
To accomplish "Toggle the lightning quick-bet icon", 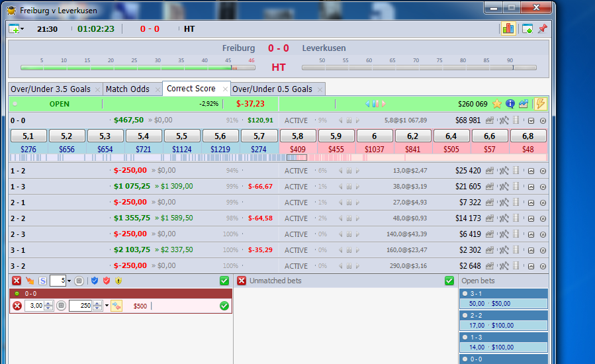I will point(541,104).
